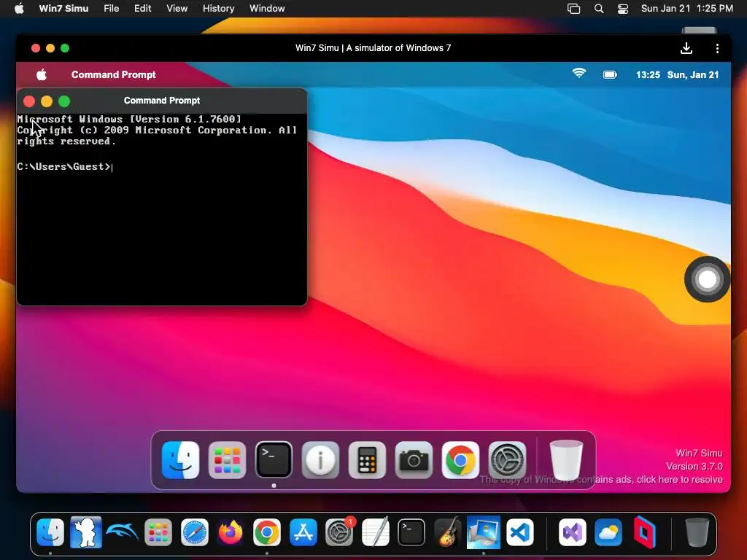Click the Terminal icon in the simulator dock
The height and width of the screenshot is (560, 747).
274,460
